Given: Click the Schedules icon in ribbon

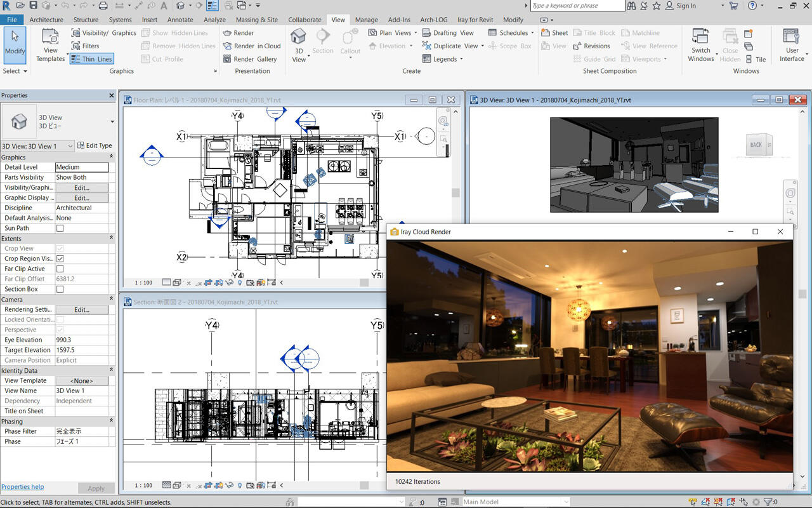Looking at the screenshot, I should 492,33.
